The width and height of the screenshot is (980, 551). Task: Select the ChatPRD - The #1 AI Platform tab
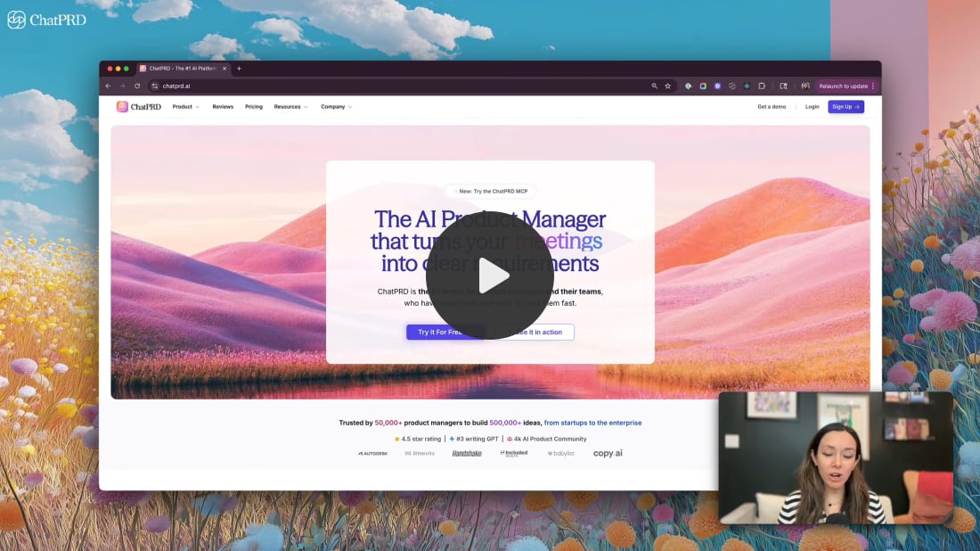[184, 68]
